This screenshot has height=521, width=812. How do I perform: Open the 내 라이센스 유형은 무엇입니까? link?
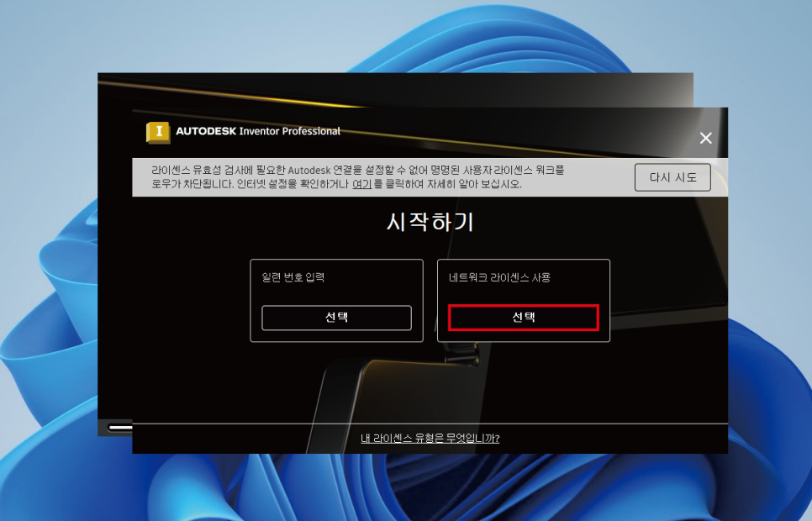tap(430, 438)
